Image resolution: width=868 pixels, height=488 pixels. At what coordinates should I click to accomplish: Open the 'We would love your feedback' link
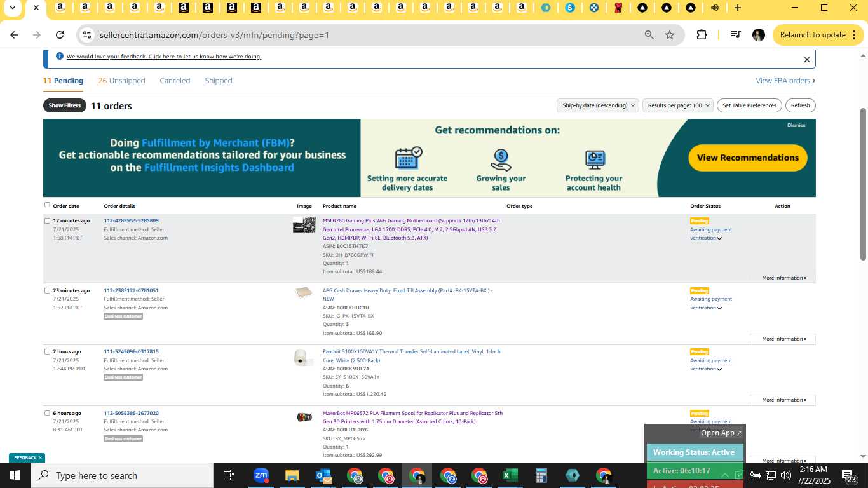(164, 57)
